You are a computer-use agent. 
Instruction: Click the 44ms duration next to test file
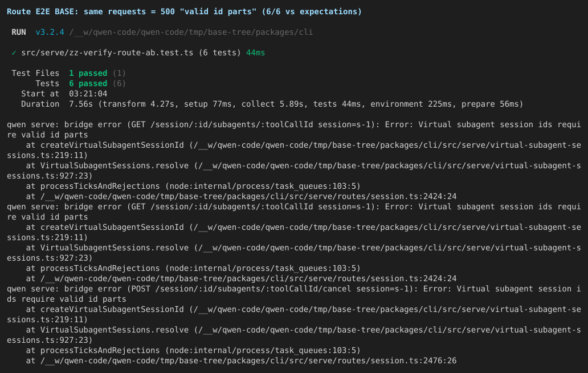coord(255,53)
